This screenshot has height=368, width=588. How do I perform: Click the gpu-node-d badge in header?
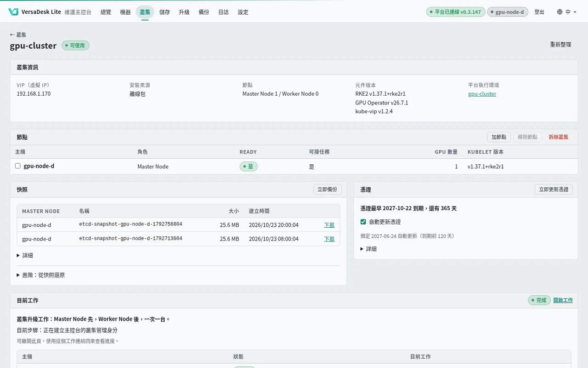[x=507, y=12]
